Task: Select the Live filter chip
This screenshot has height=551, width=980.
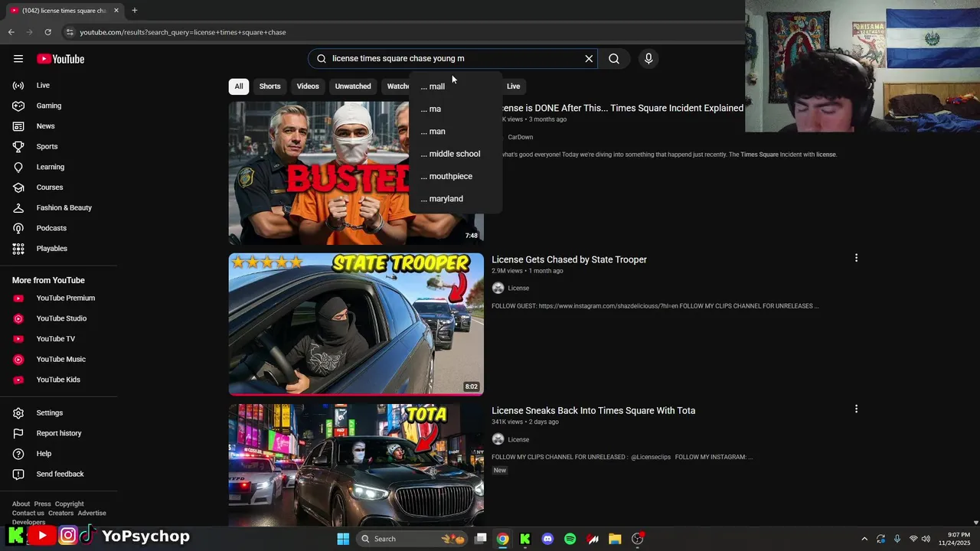Action: [x=513, y=86]
